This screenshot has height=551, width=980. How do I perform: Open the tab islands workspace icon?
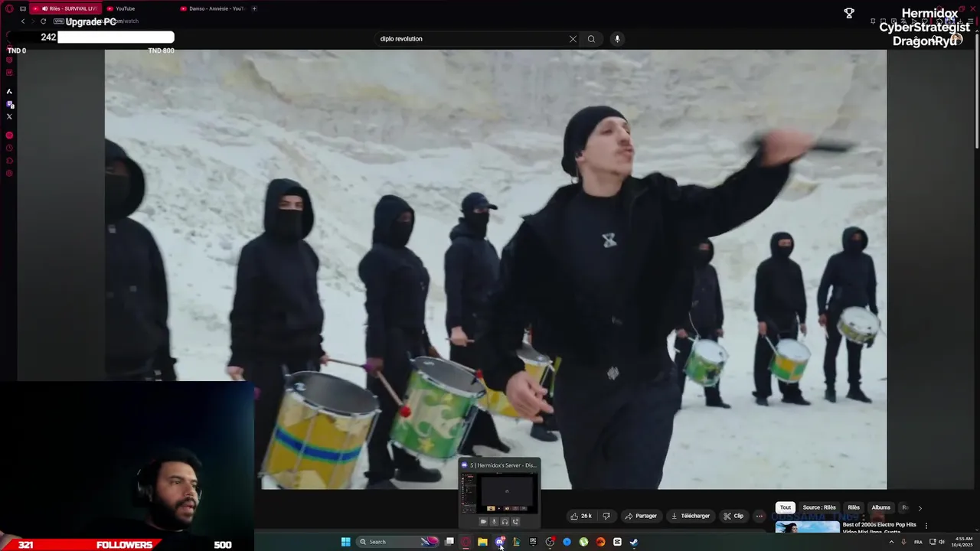tap(23, 8)
